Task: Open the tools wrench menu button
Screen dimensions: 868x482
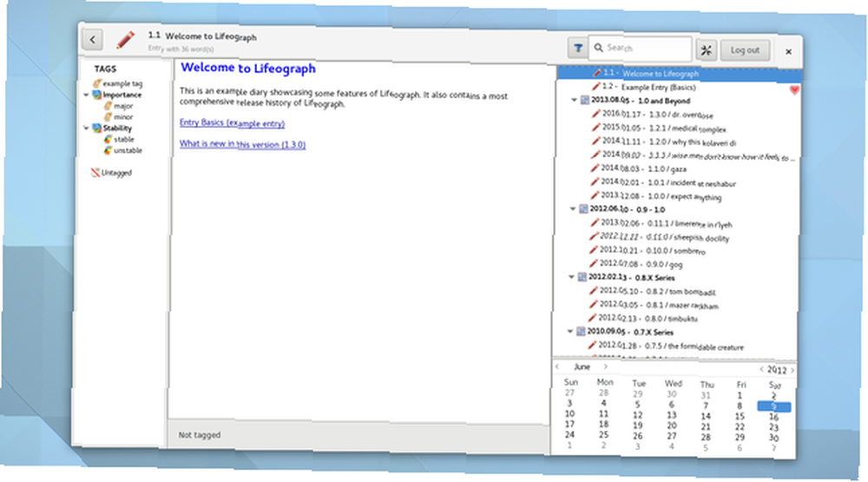Action: click(707, 50)
